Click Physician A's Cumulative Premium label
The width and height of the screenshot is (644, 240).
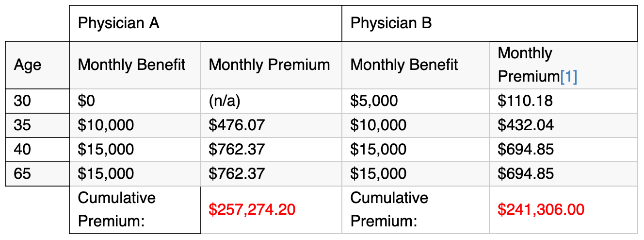pos(117,210)
